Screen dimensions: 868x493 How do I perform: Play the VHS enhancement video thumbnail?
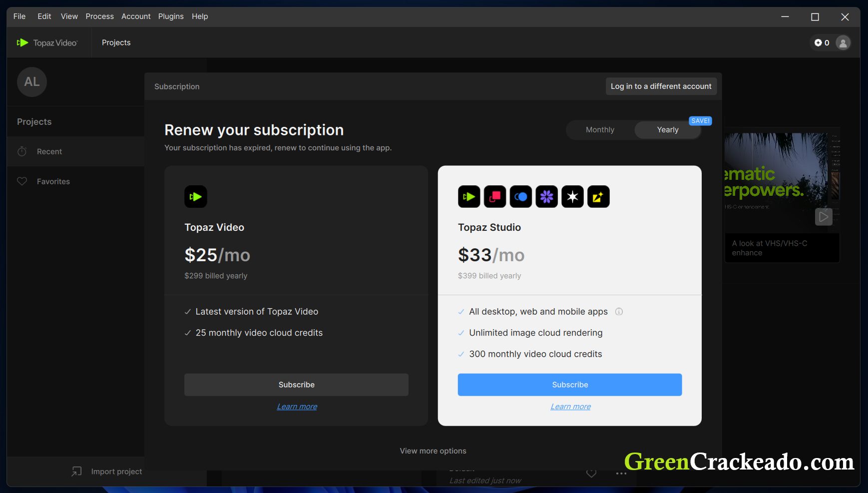click(823, 217)
